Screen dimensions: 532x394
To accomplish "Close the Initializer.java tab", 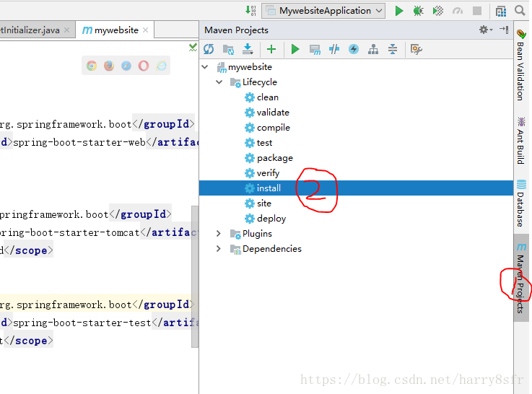I will 67,30.
